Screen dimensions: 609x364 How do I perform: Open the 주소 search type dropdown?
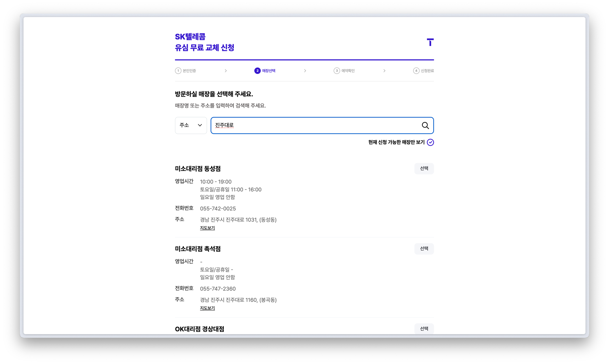191,125
